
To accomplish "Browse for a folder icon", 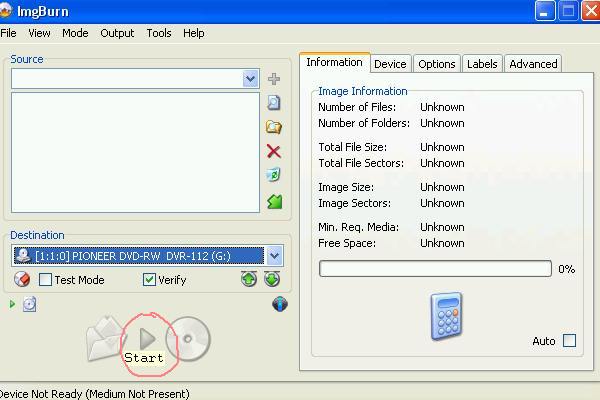I will pyautogui.click(x=274, y=127).
